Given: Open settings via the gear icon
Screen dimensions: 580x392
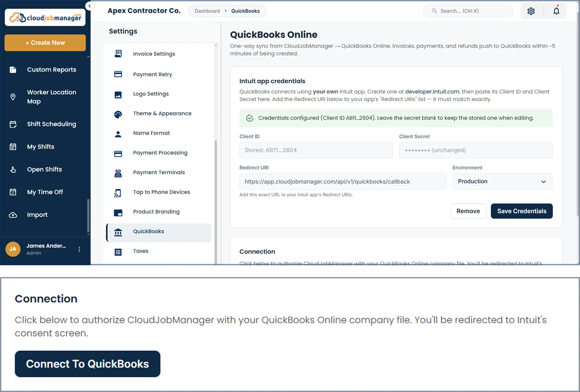Looking at the screenshot, I should coord(531,11).
